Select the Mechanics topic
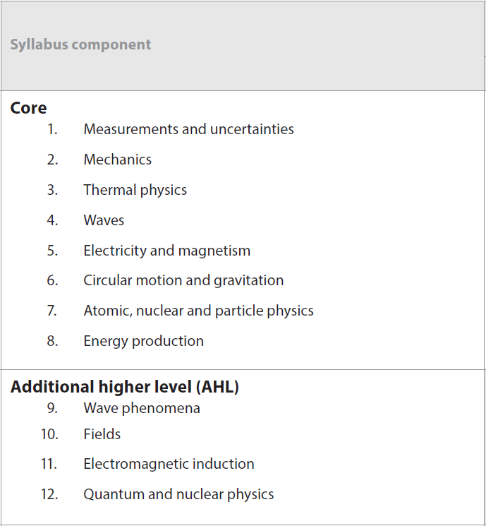The width and height of the screenshot is (487, 526). (117, 160)
